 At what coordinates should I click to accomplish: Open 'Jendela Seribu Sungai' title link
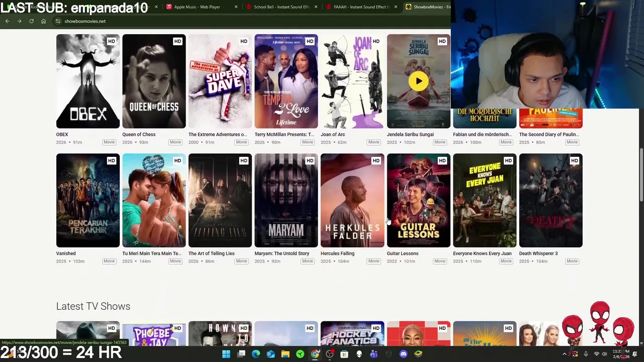tap(410, 135)
